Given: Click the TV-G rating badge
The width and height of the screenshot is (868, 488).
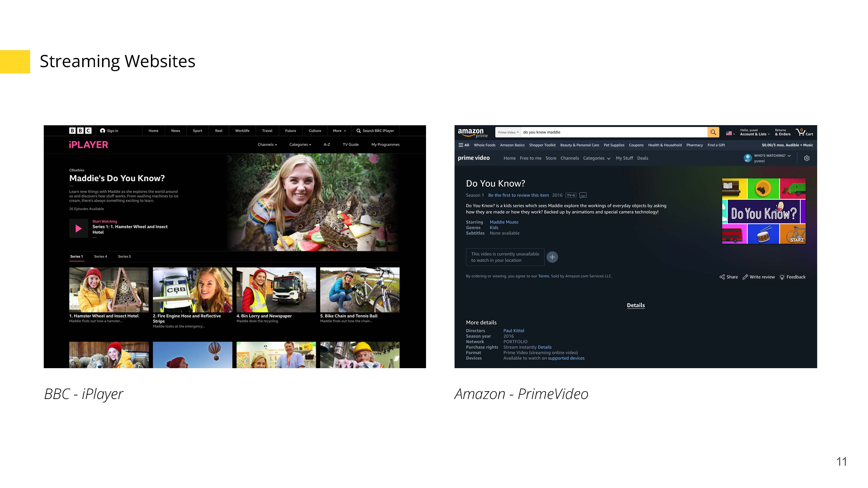Looking at the screenshot, I should point(571,195).
